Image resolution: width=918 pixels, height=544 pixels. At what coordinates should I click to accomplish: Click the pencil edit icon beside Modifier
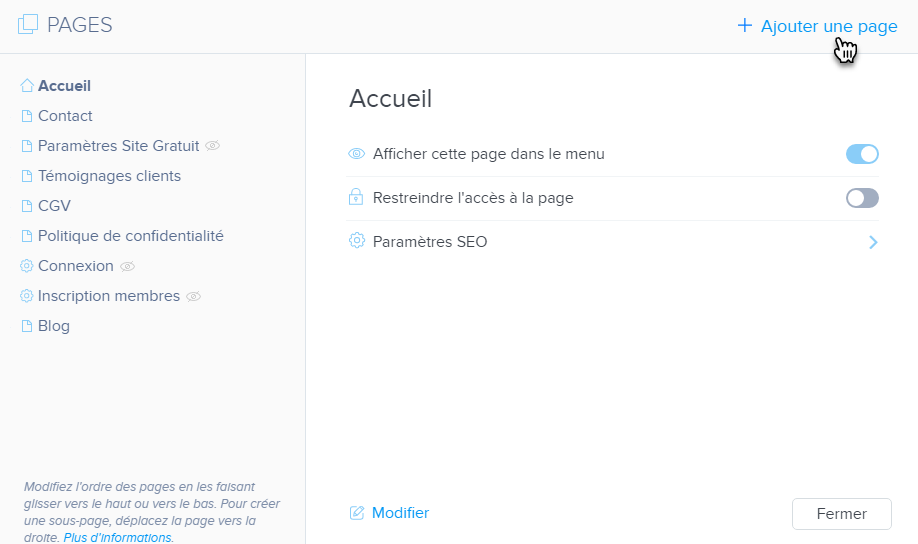(x=357, y=513)
